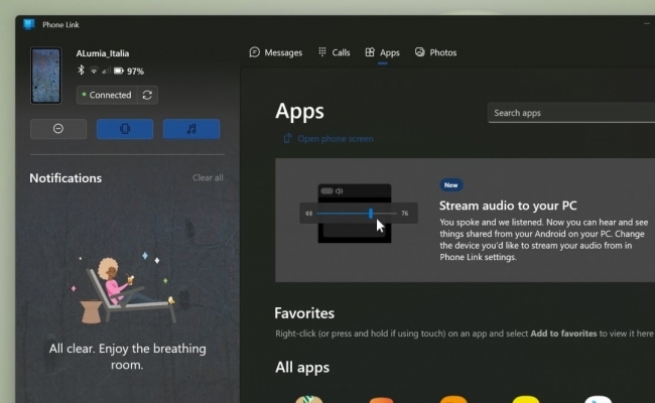Click the Notifications heading

point(66,178)
